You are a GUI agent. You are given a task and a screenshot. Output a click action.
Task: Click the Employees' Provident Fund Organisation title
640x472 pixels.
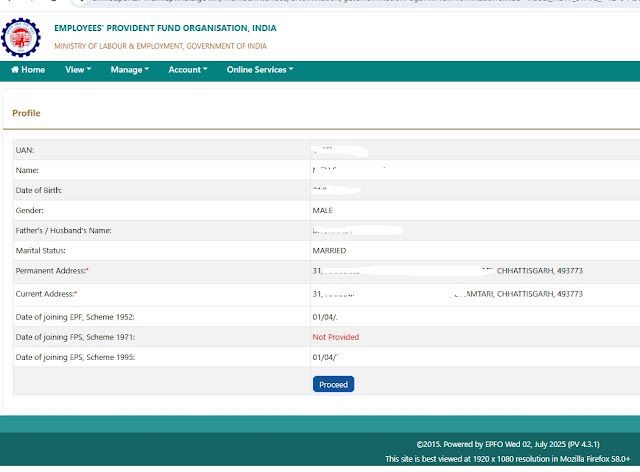click(x=165, y=28)
